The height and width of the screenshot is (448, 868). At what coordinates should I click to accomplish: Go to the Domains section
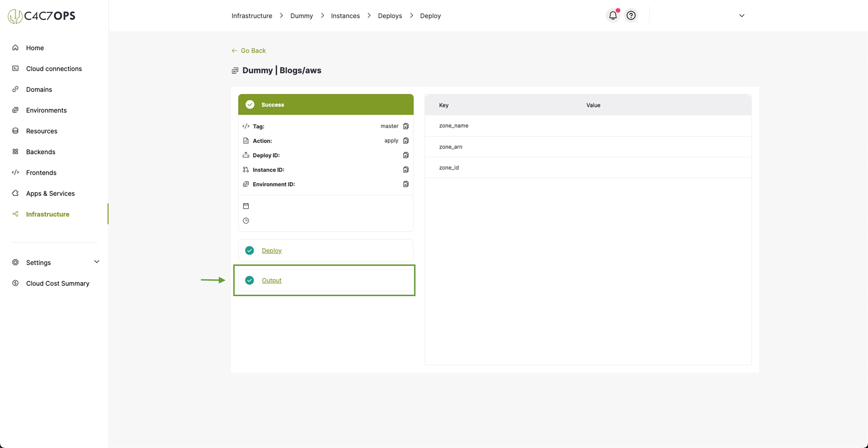[x=39, y=90]
